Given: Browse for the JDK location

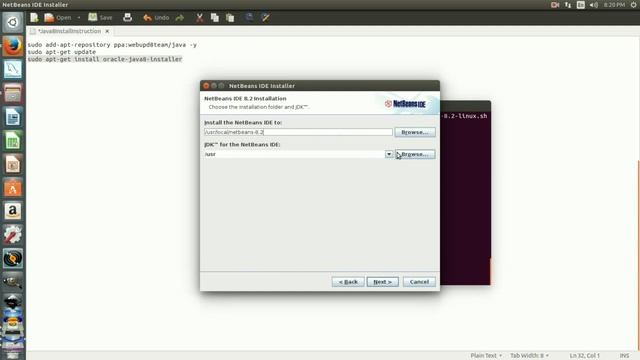Looking at the screenshot, I should (x=415, y=154).
